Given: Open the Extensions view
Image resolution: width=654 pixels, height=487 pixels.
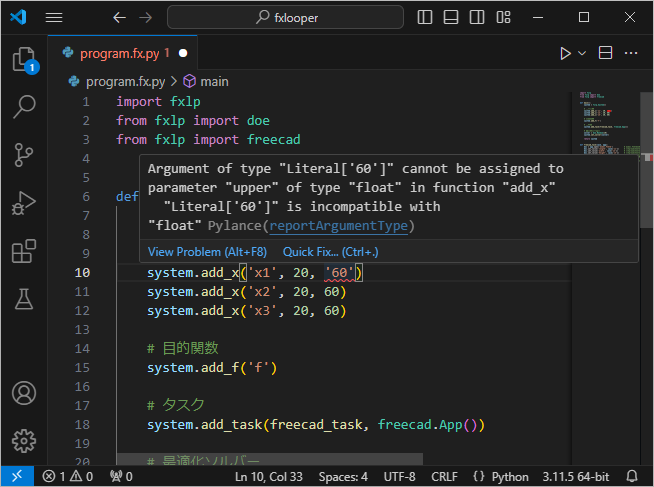Looking at the screenshot, I should click(x=24, y=251).
